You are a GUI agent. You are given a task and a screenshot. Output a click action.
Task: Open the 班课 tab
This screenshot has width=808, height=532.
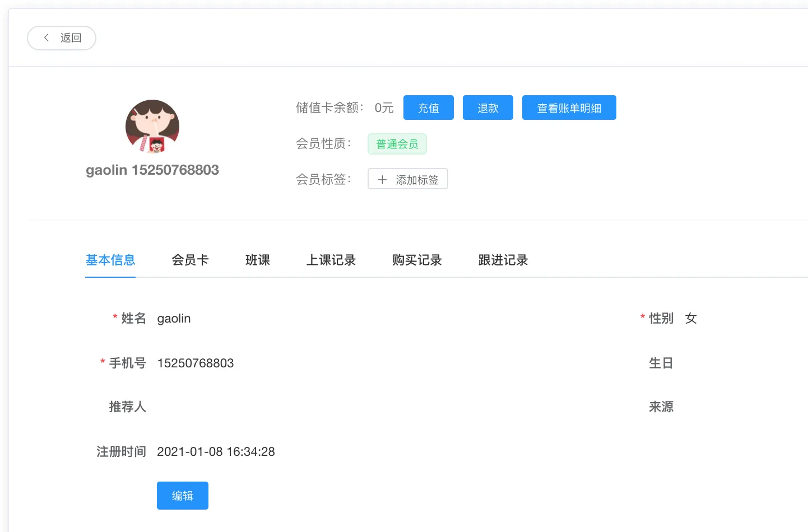(x=258, y=260)
